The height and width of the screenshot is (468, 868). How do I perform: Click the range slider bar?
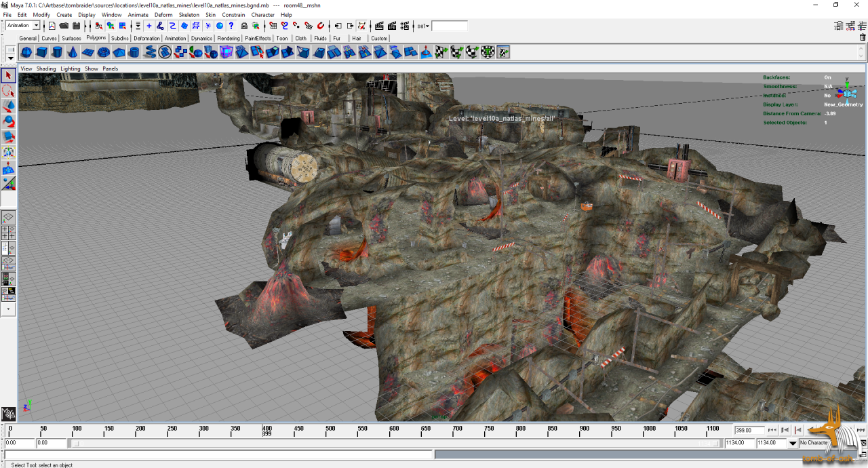(x=395, y=443)
